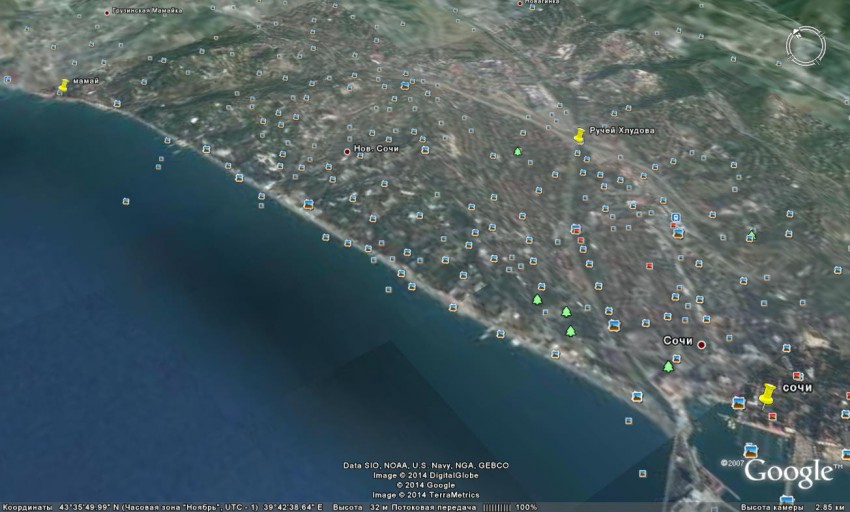Click the red dot marker for Нов. Сочи
The height and width of the screenshot is (512, 850).
[x=347, y=151]
